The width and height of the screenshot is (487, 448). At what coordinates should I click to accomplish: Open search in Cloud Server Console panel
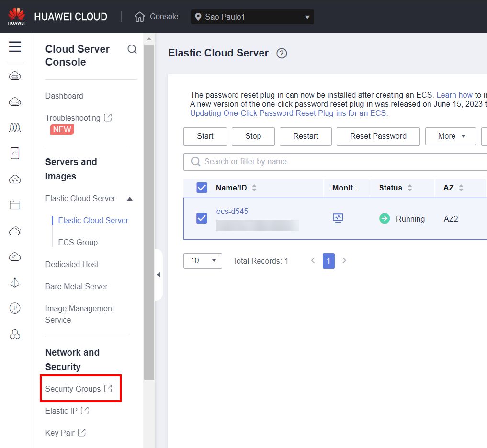pos(132,49)
